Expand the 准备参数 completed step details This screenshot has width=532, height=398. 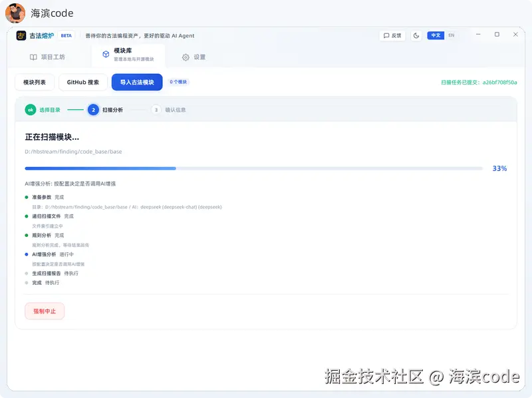(x=40, y=197)
